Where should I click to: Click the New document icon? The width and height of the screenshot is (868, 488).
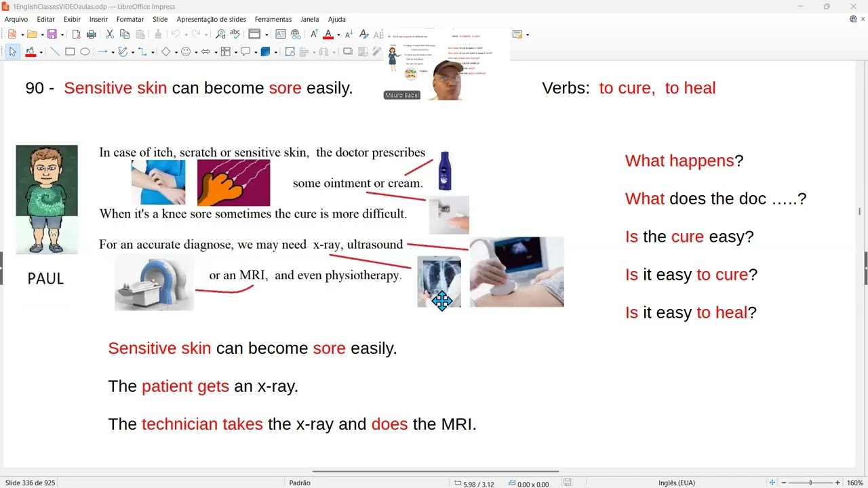tap(12, 35)
